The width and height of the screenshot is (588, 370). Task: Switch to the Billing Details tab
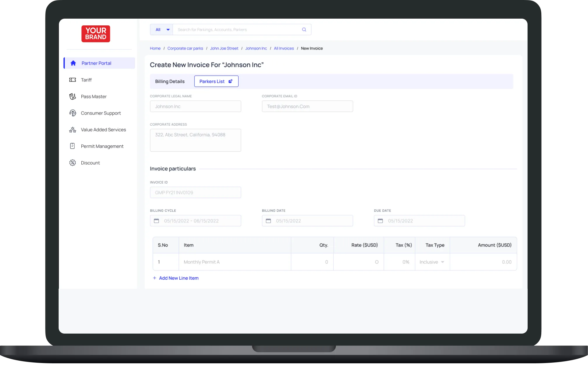170,81
